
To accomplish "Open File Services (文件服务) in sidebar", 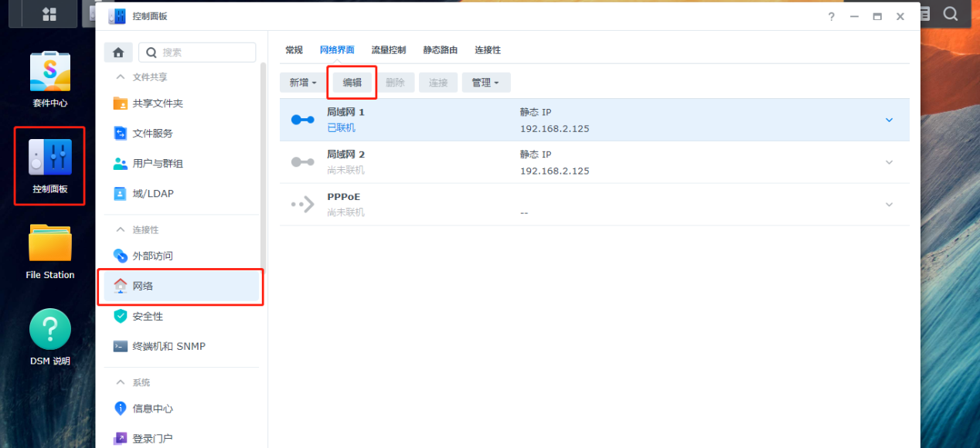I will (152, 134).
